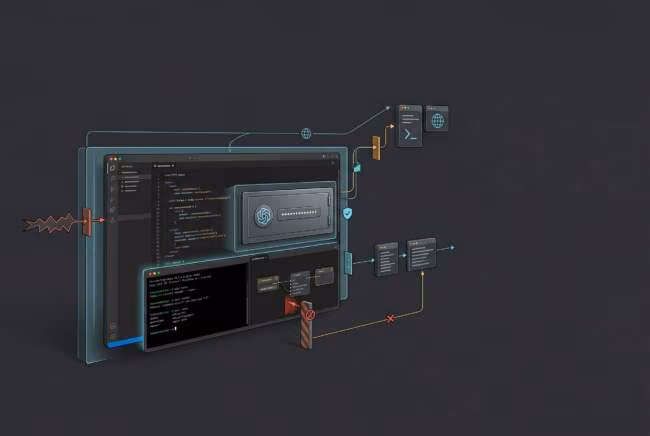The image size is (650, 436).
Task: Click the red flag icon near the barrier
Action: pyautogui.click(x=292, y=305)
